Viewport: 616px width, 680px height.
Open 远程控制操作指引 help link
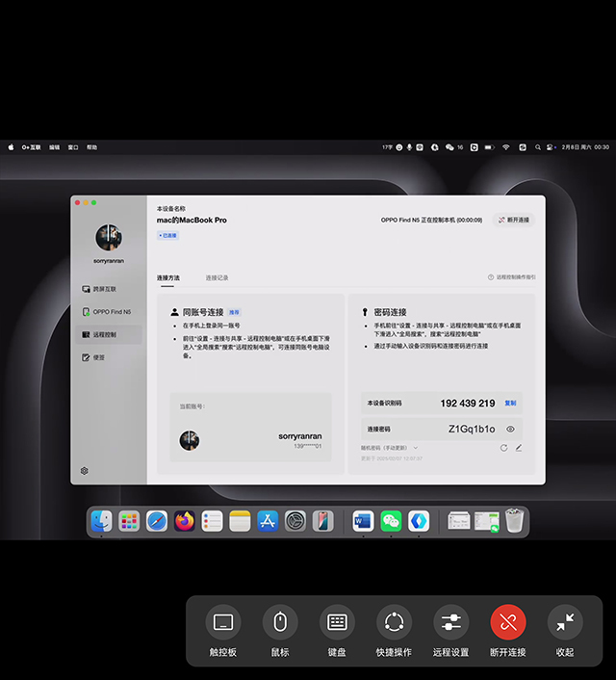pos(511,277)
